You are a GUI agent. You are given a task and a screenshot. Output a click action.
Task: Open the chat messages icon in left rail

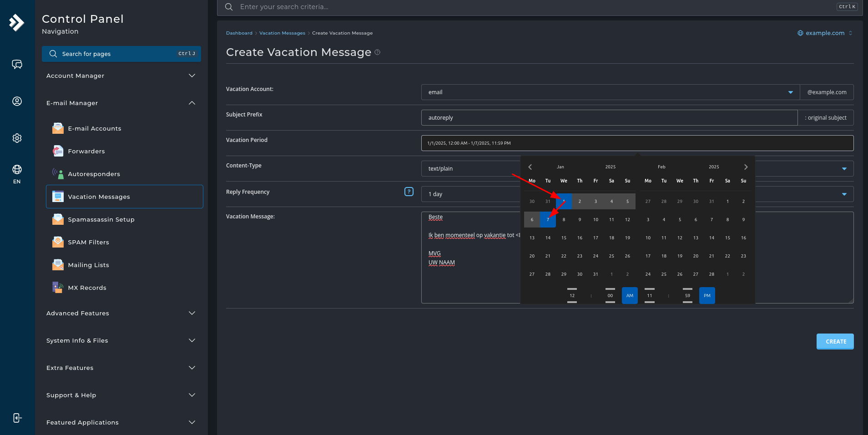coord(17,65)
